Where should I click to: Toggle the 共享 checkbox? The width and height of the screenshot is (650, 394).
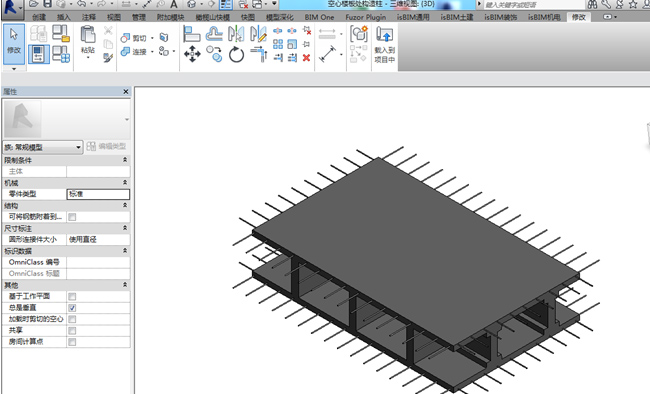coord(72,331)
